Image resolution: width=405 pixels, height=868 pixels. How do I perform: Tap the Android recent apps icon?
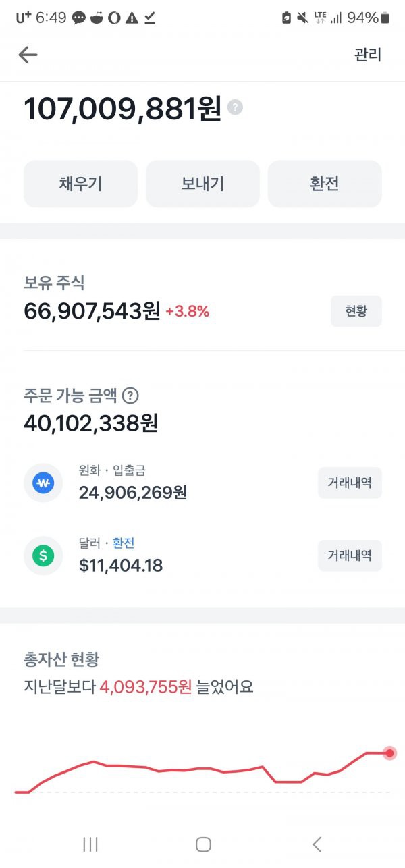(x=90, y=844)
